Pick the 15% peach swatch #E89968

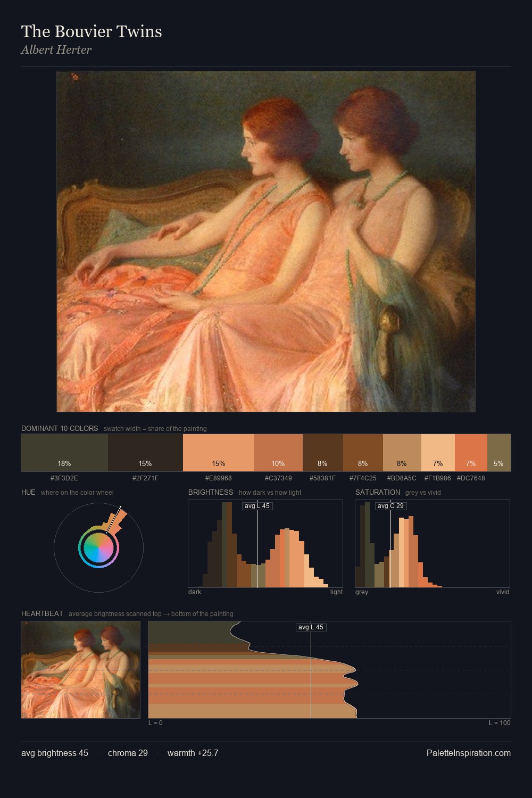tap(219, 453)
